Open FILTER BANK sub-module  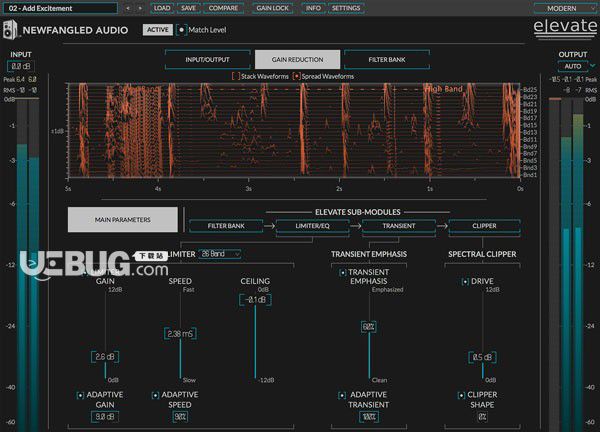[226, 226]
